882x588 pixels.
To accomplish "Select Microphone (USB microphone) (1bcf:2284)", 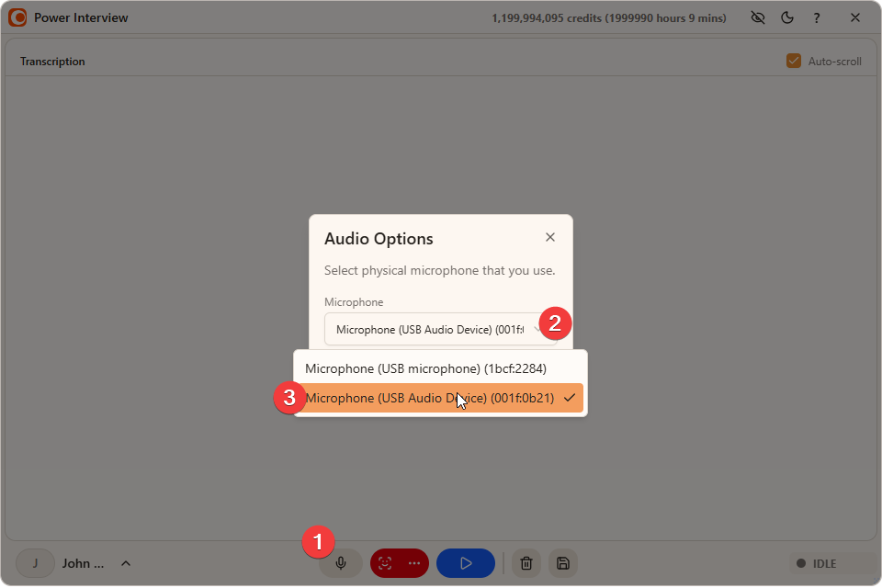I will (x=440, y=368).
